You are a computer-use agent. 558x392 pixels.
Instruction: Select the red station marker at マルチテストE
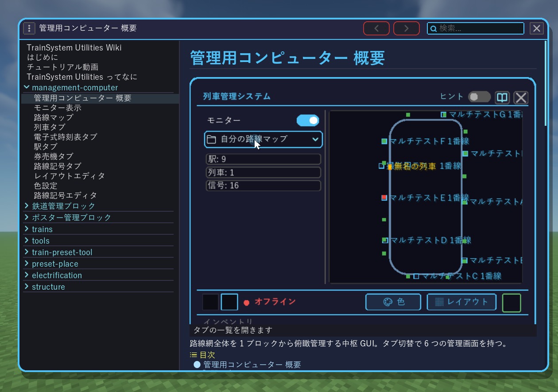(x=384, y=198)
